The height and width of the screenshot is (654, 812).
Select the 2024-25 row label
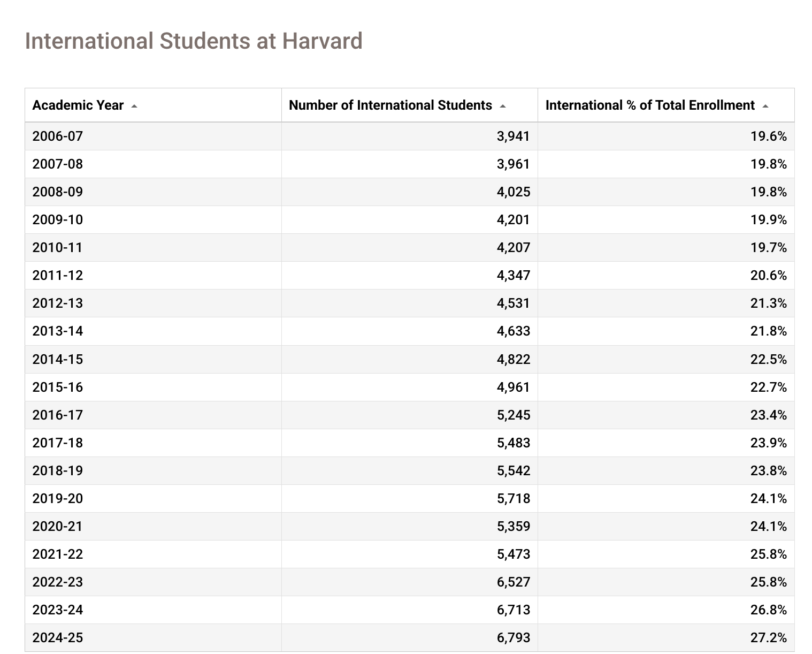(58, 637)
